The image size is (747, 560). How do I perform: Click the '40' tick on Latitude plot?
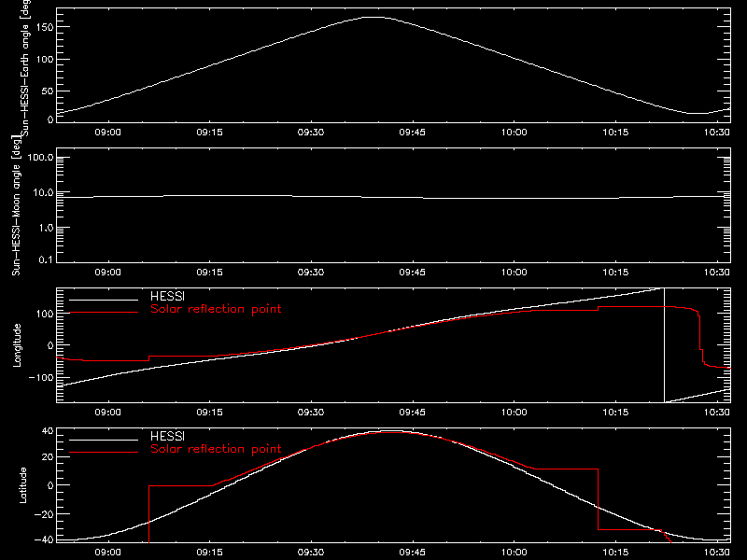48,431
